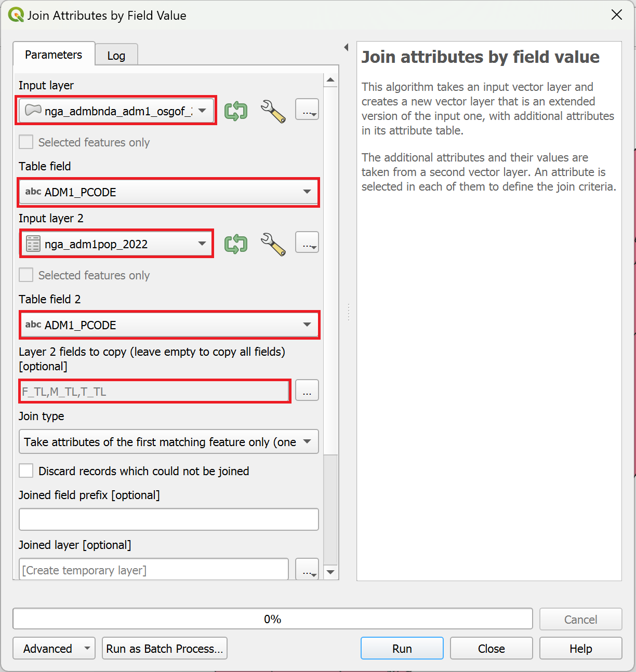Open field selection button for fields to copy

point(307,391)
